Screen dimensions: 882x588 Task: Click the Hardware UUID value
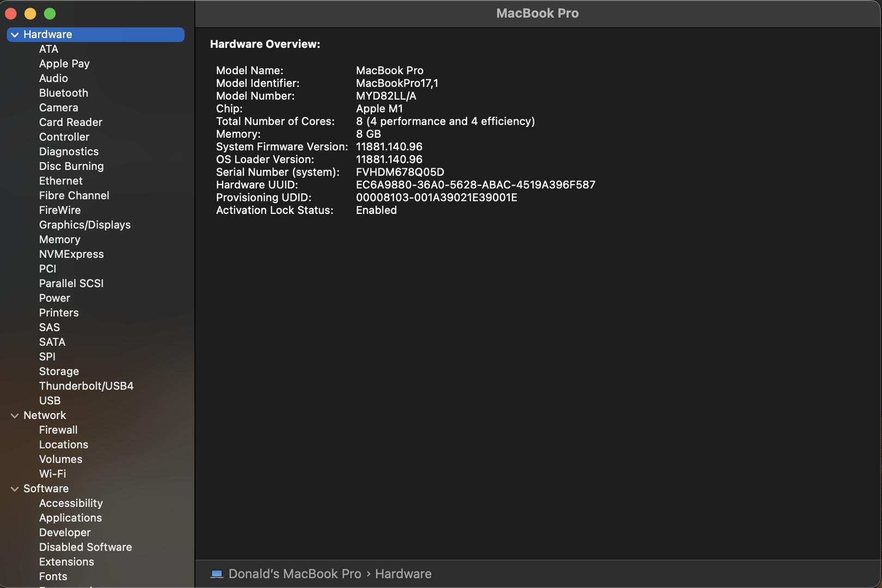pos(476,185)
